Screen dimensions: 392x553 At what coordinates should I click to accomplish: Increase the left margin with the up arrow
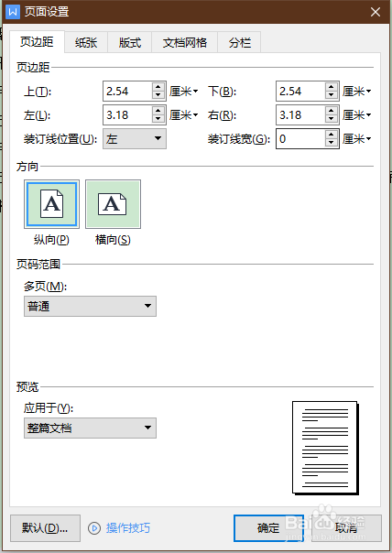pyautogui.click(x=158, y=111)
